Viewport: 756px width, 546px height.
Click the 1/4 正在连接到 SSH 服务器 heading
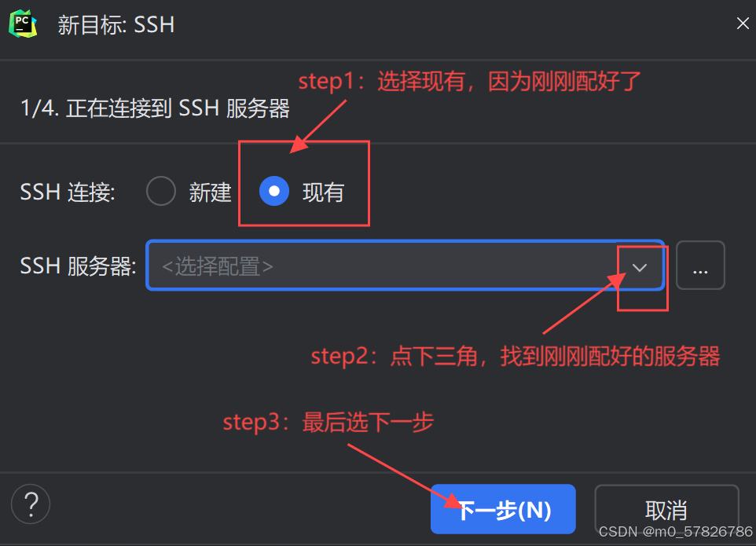(x=155, y=108)
